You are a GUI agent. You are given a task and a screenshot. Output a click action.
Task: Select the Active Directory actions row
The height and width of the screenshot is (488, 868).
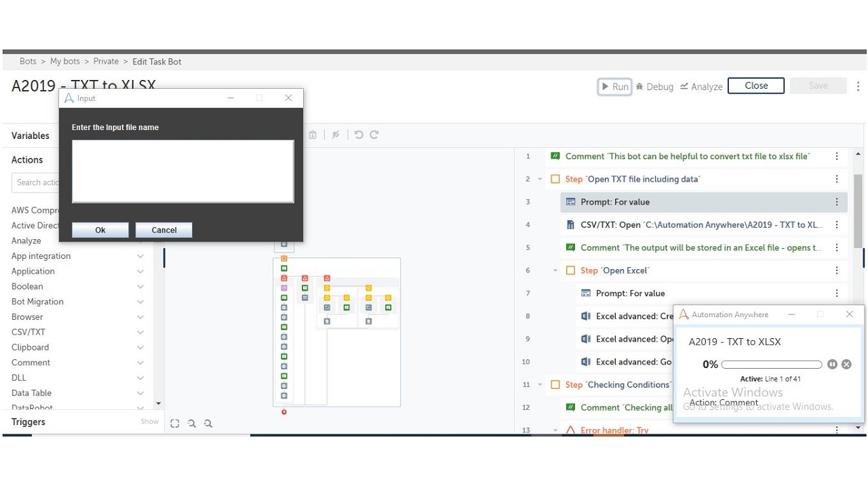pyautogui.click(x=35, y=226)
